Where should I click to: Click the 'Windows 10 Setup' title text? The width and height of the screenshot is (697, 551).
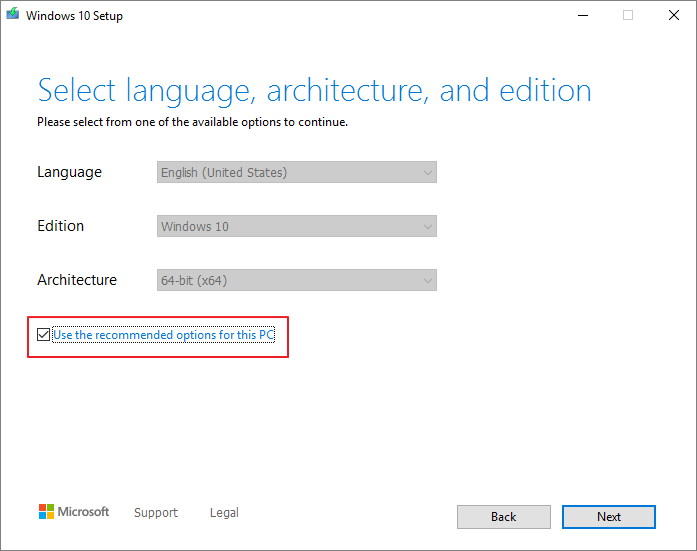[x=74, y=16]
